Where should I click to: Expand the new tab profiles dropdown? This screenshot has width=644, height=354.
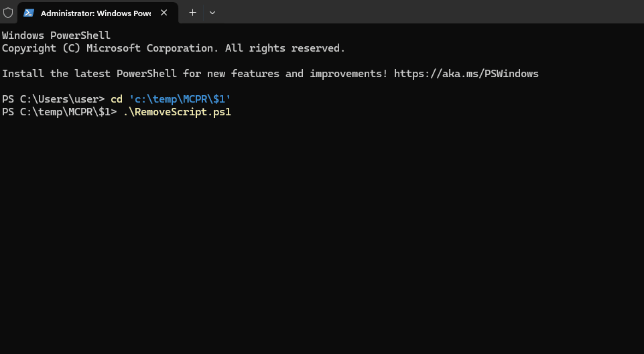tap(212, 13)
